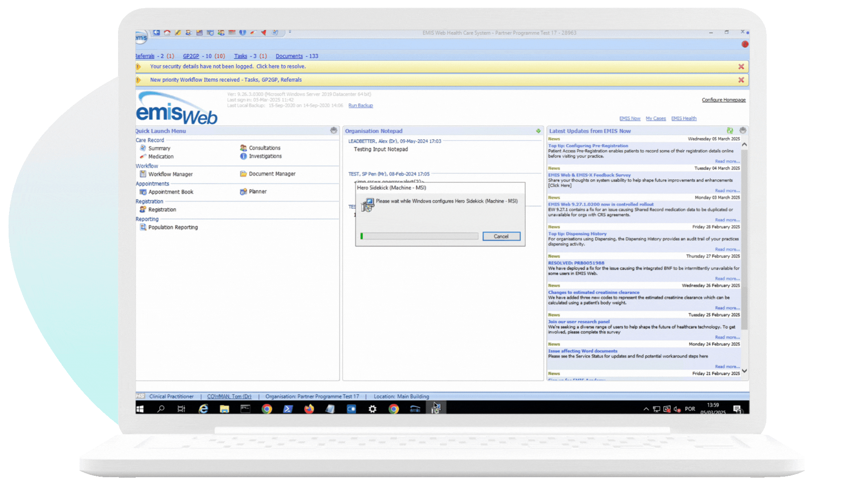This screenshot has height=488, width=868.
Task: Open the Tasks workflow link
Action: pos(241,56)
